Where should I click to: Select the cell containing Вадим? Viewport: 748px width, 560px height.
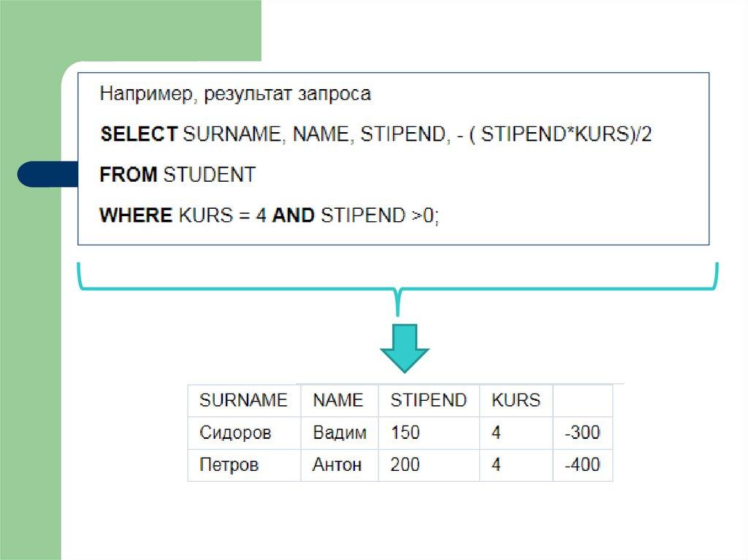click(x=340, y=433)
